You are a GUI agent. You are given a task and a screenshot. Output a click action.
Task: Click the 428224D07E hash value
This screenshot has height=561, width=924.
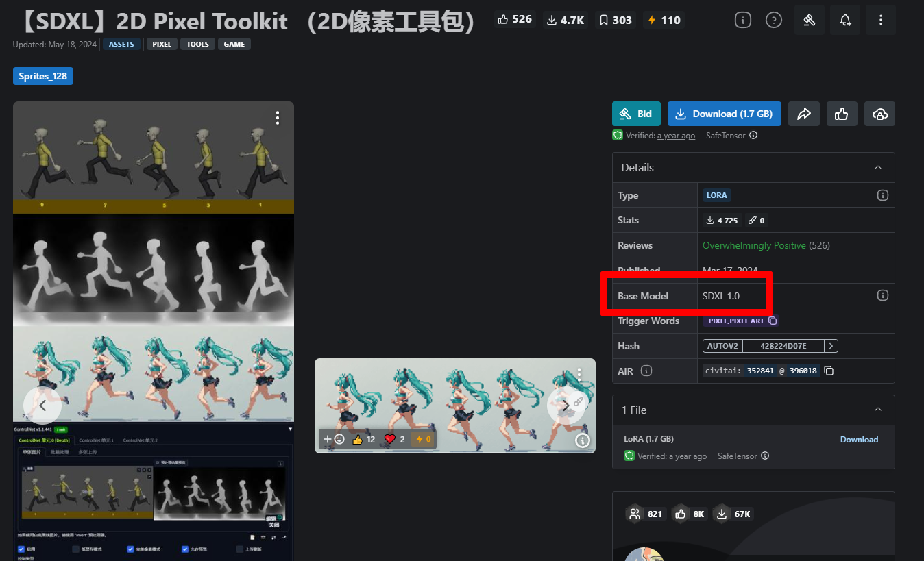pyautogui.click(x=783, y=346)
